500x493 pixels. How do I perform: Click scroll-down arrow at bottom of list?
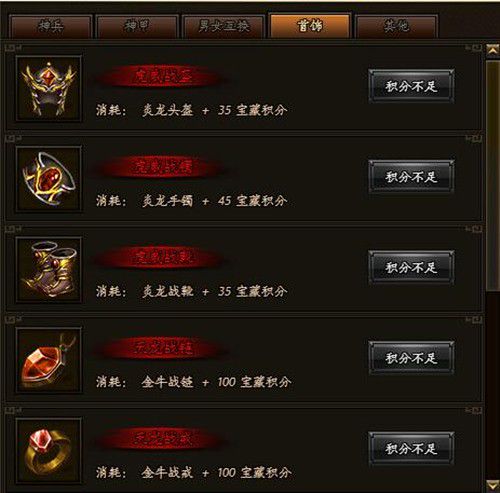(493, 485)
